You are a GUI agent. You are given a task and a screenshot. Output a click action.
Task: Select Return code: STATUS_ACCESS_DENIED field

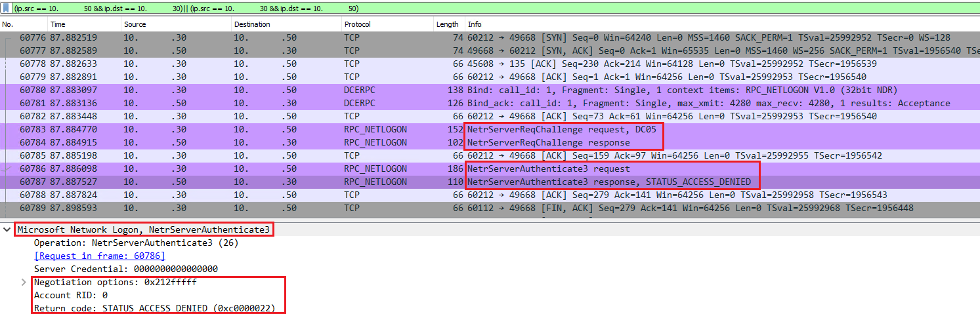click(x=154, y=308)
